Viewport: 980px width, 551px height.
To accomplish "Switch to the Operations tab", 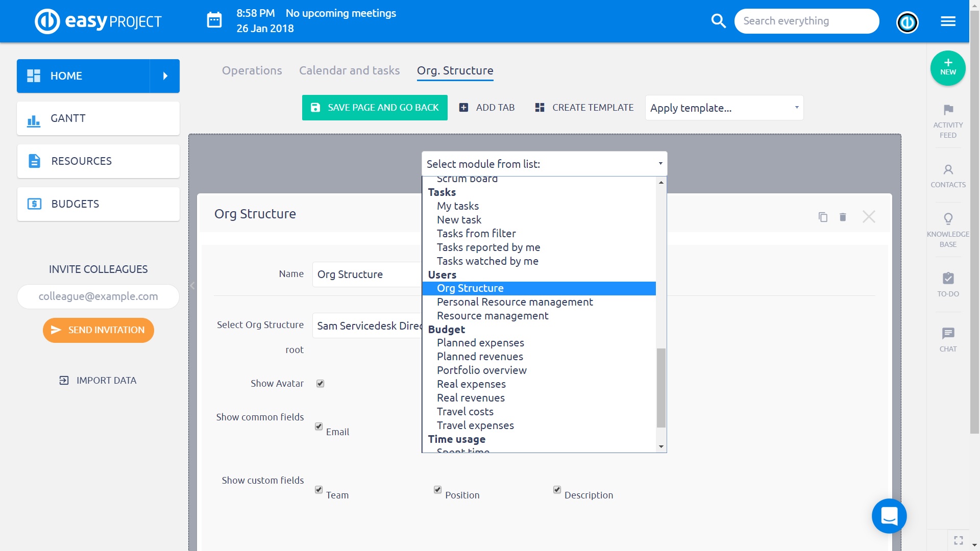I will (252, 70).
